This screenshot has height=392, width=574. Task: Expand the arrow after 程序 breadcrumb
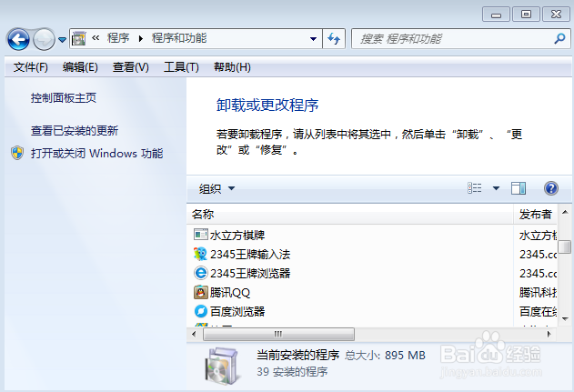(141, 38)
